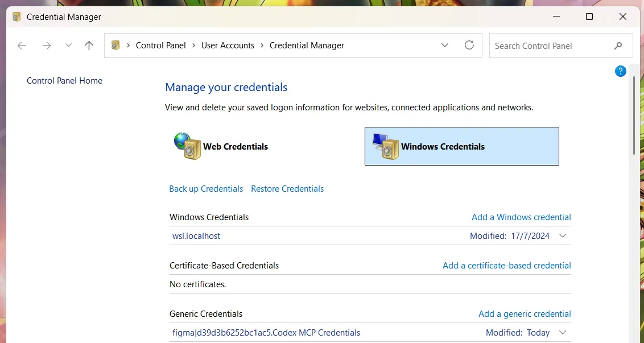Viewport: 644px width, 343px height.
Task: Refresh the Credential Manager page
Action: click(469, 46)
